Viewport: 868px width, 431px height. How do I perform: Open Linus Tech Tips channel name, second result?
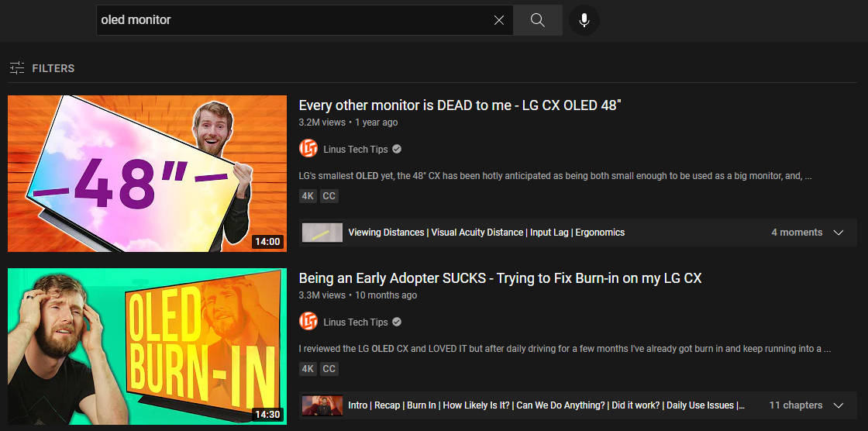click(x=356, y=322)
